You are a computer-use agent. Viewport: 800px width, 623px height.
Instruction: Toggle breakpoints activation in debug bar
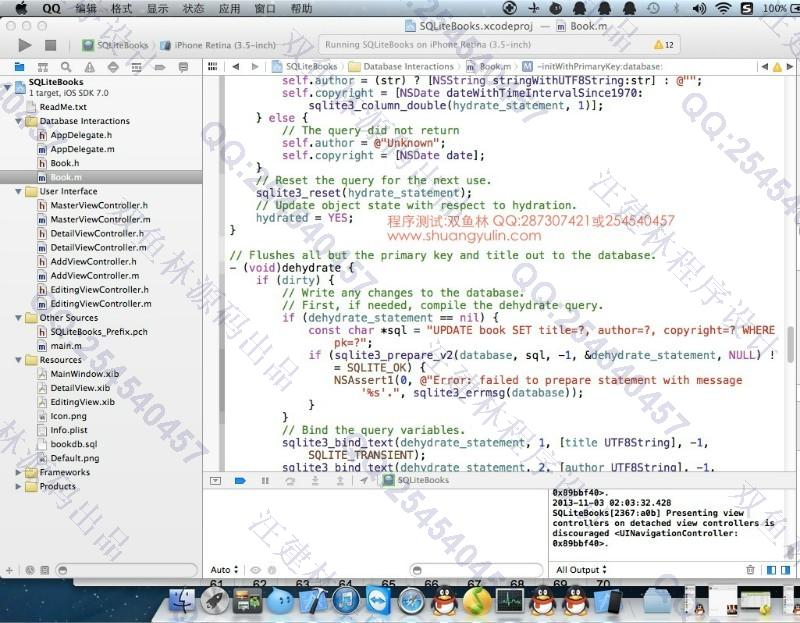coord(240,481)
